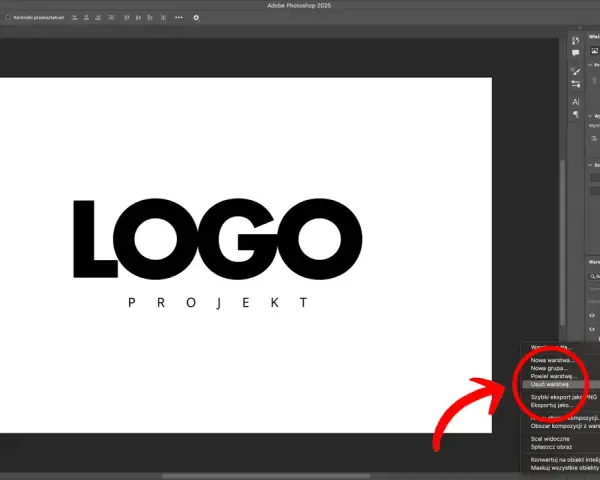
Task: Click the PROJEKT text on the canvas
Action: [218, 303]
